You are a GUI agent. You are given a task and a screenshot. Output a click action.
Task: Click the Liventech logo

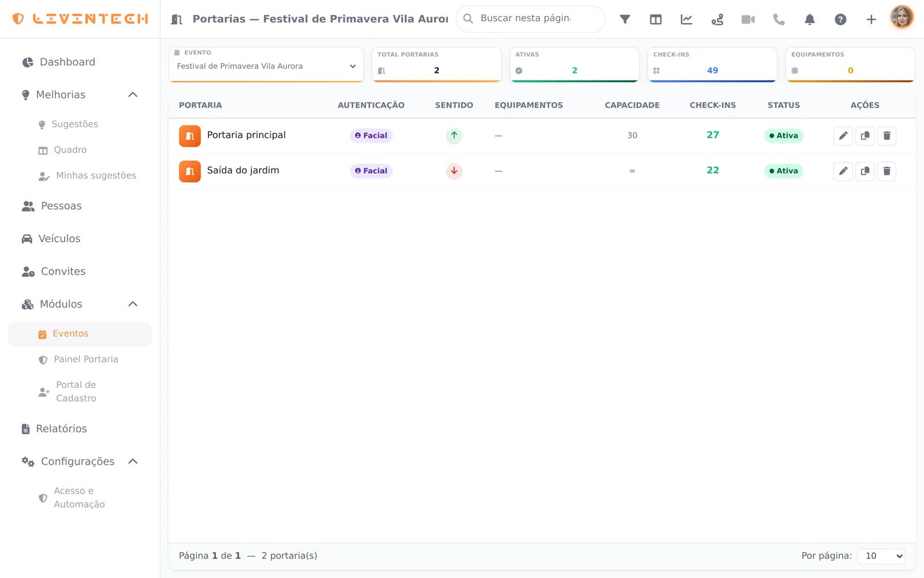(x=80, y=18)
